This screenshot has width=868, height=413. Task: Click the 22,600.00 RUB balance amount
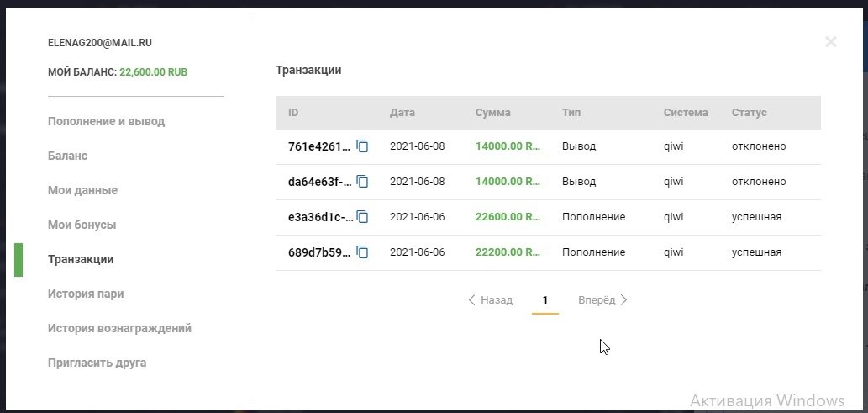pyautogui.click(x=153, y=72)
